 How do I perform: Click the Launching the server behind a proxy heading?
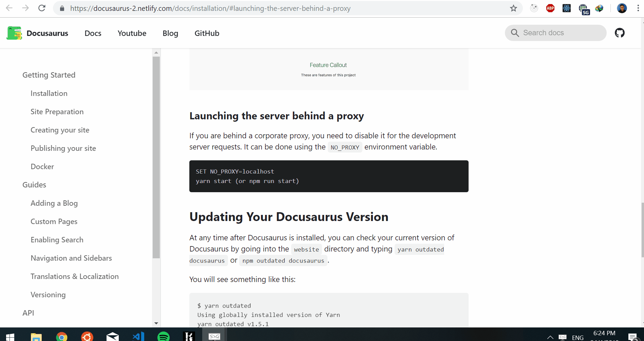[x=277, y=116]
